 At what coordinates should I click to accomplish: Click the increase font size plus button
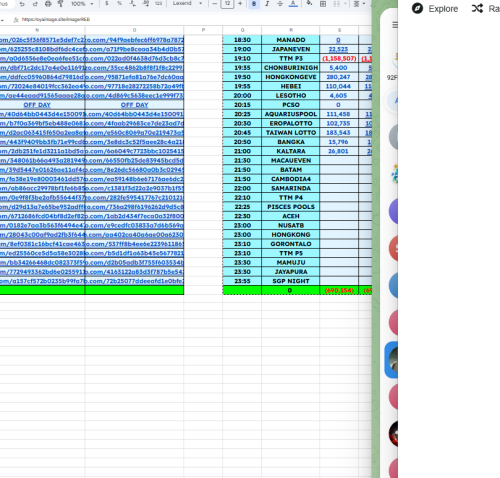pos(240,4)
